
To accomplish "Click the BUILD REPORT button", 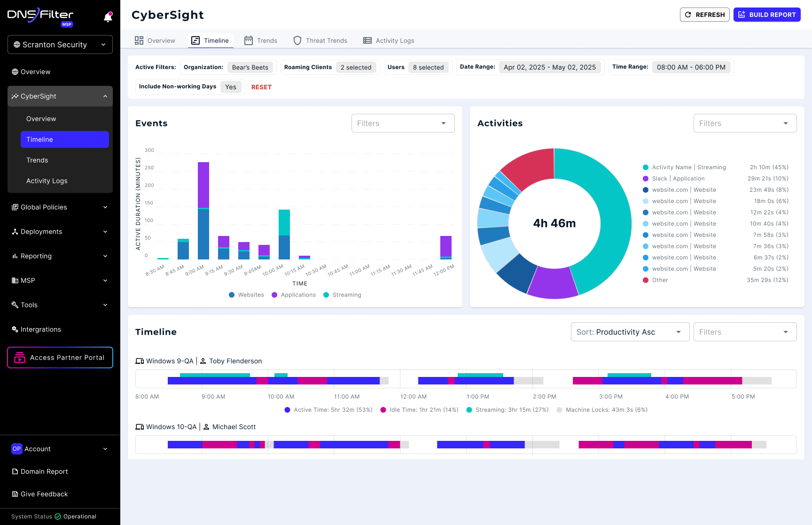I will point(767,15).
